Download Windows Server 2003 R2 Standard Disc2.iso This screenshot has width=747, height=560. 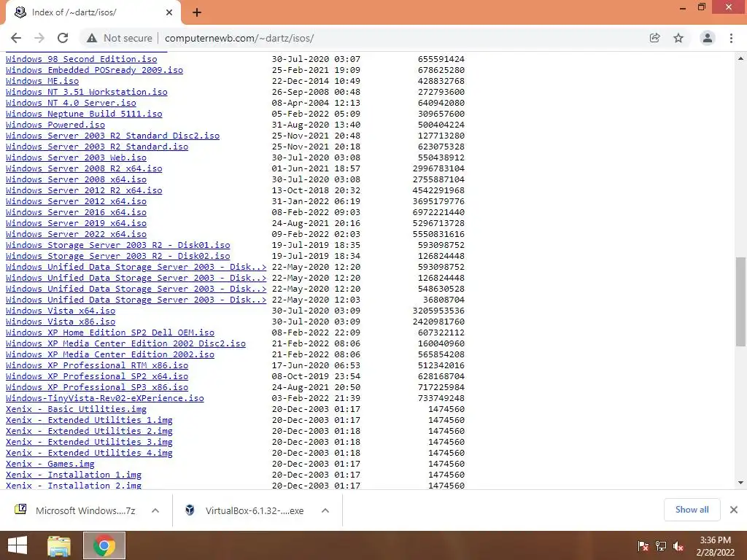pyautogui.click(x=113, y=136)
